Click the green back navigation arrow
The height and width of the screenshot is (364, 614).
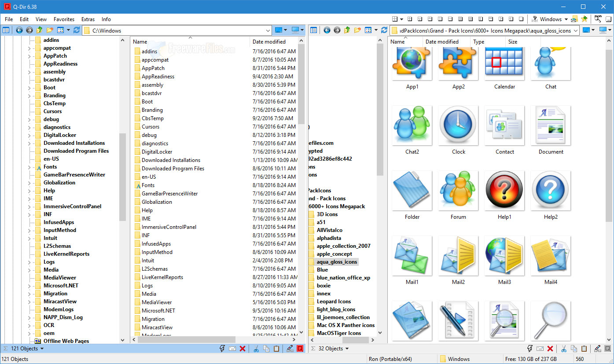point(19,30)
